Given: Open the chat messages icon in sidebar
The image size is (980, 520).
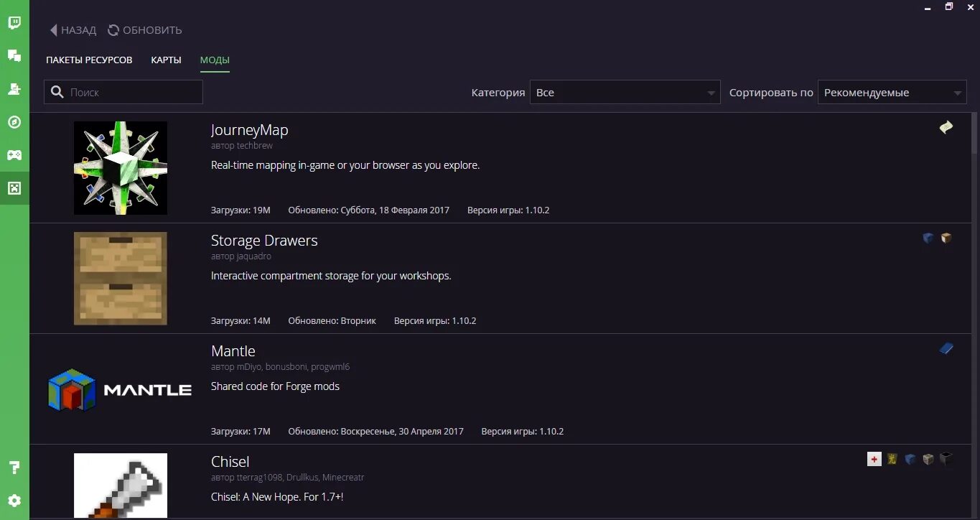Looking at the screenshot, I should click(x=14, y=55).
